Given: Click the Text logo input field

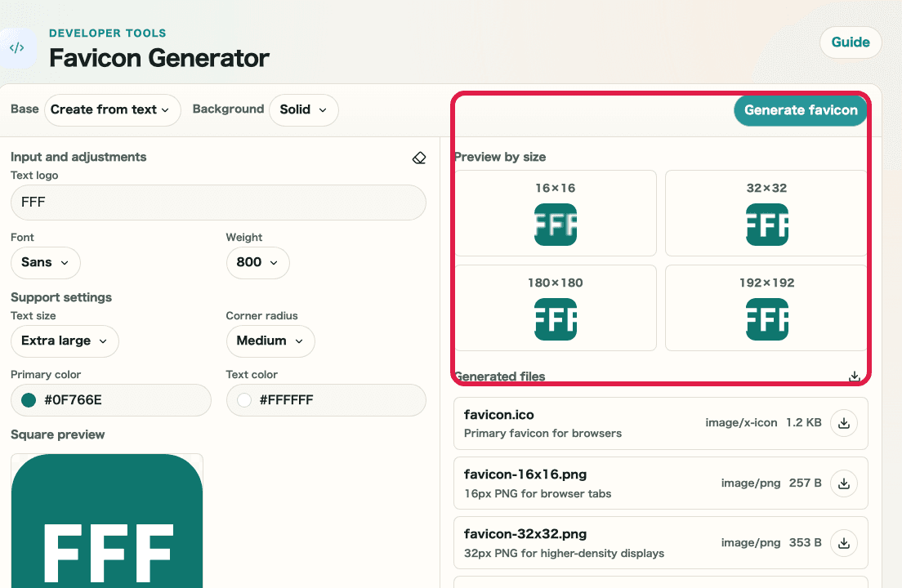Looking at the screenshot, I should pyautogui.click(x=218, y=203).
